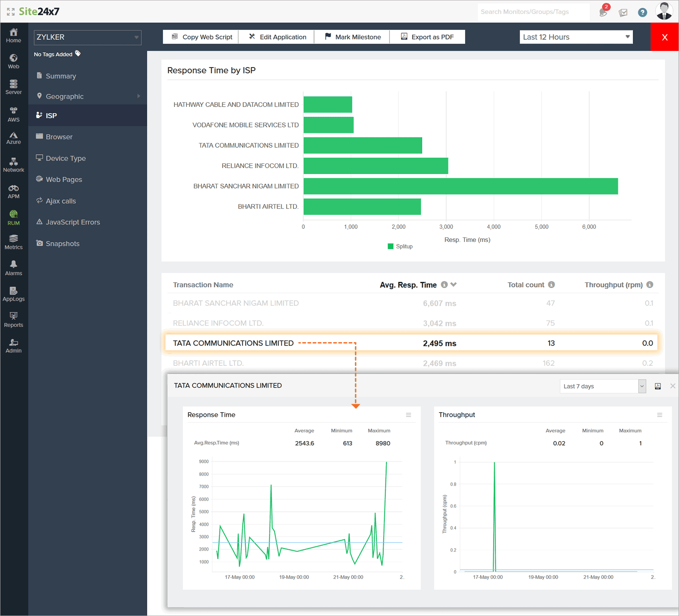
Task: Click Export as PDF button
Action: point(427,37)
